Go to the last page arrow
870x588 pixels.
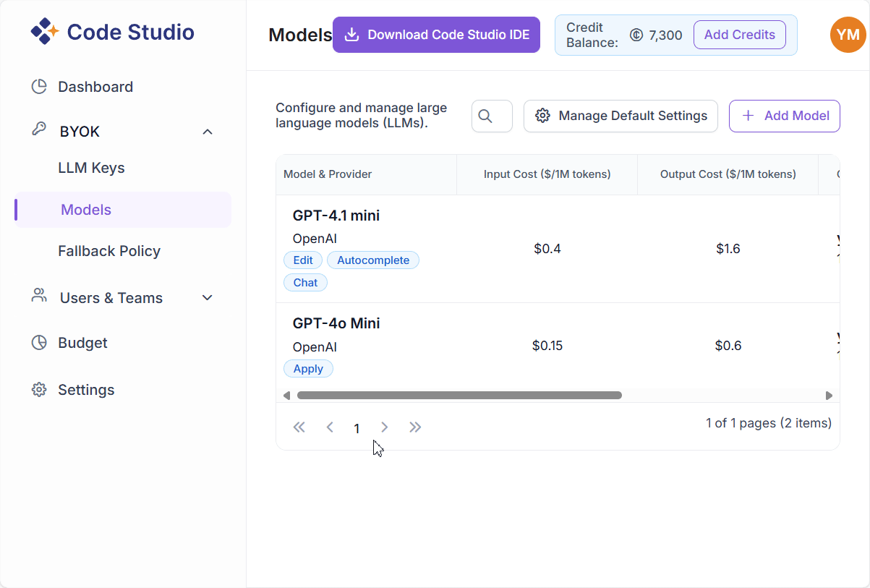tap(415, 427)
